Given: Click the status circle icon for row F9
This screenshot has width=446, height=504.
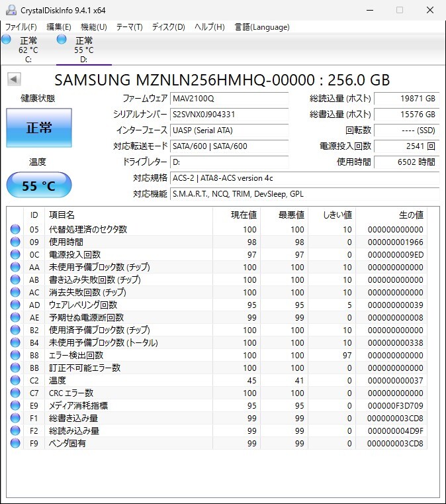Looking at the screenshot, I should (15, 443).
